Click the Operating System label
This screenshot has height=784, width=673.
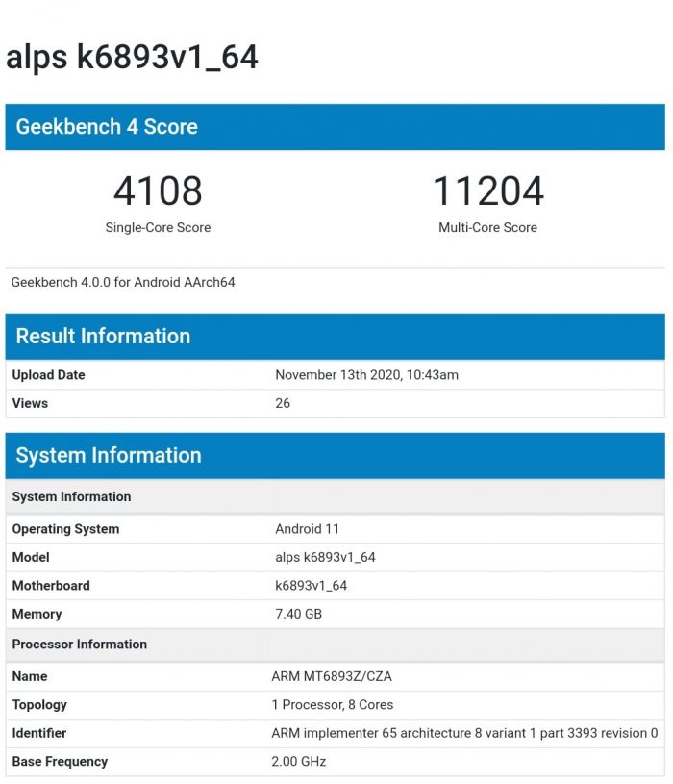tap(65, 529)
